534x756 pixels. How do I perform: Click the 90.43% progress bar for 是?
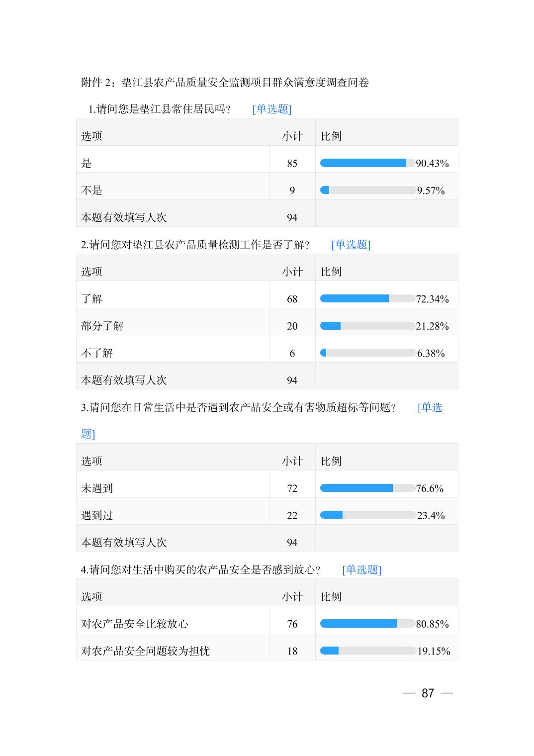[x=367, y=163]
